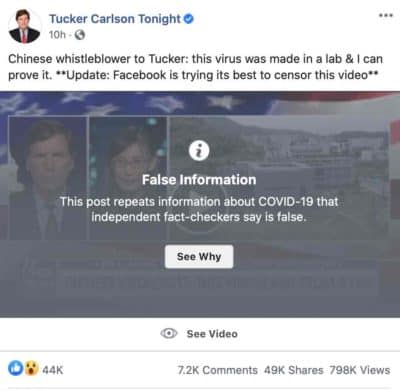The image size is (400, 391).
Task: Open the Tucker Carlson Tonight page name link
Action: 115,19
